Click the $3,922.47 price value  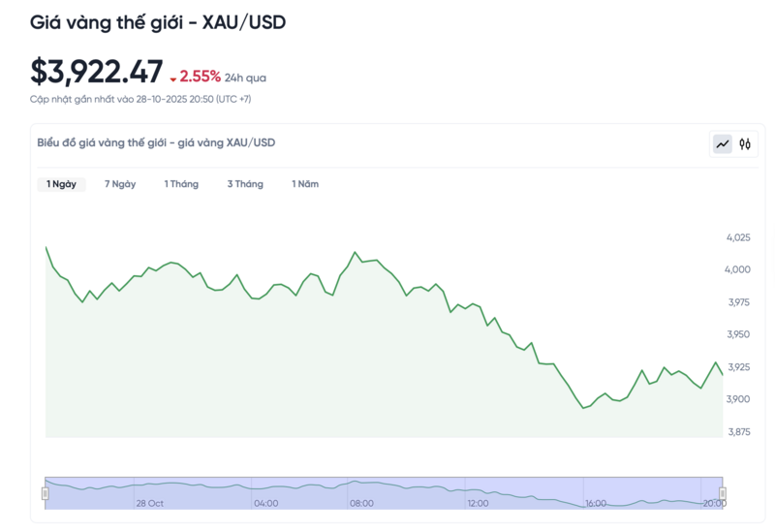96,72
